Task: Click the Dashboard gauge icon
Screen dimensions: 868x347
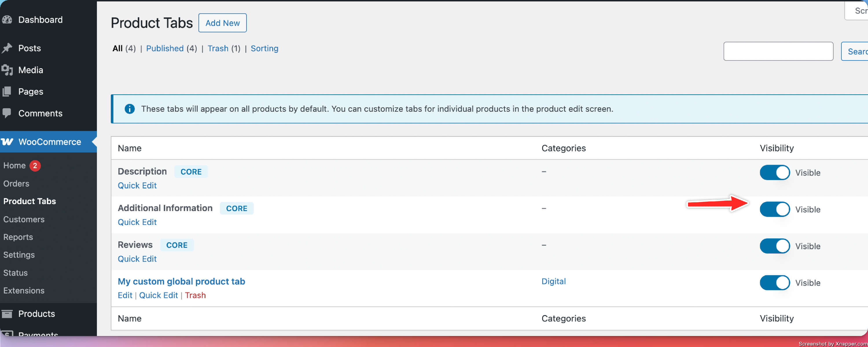Action: [7, 20]
